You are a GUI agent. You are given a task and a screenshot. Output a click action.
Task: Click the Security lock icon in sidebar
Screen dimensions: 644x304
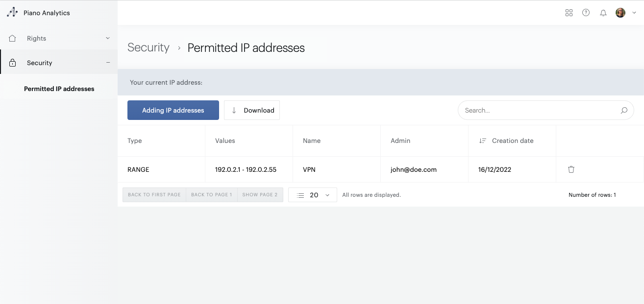click(x=13, y=63)
